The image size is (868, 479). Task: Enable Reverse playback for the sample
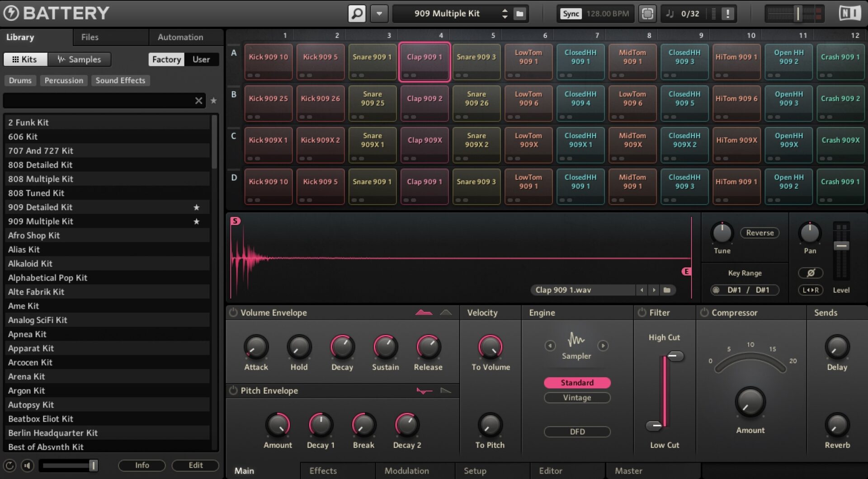(759, 233)
